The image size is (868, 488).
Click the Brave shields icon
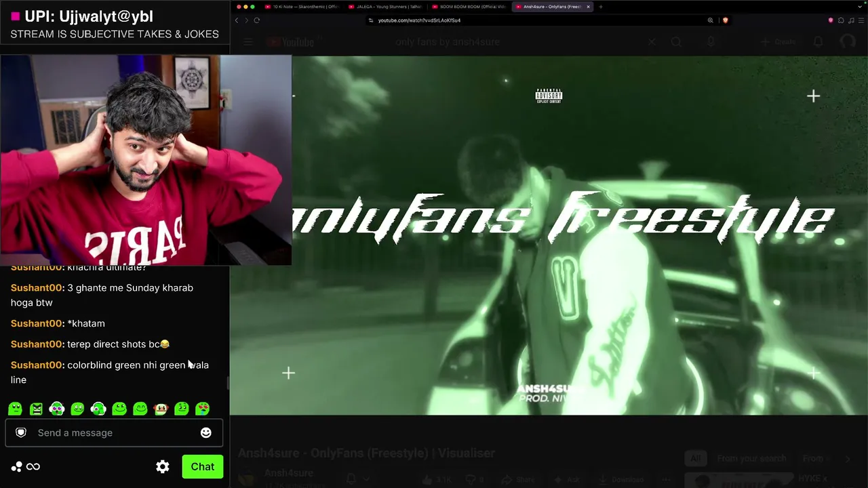tap(725, 20)
